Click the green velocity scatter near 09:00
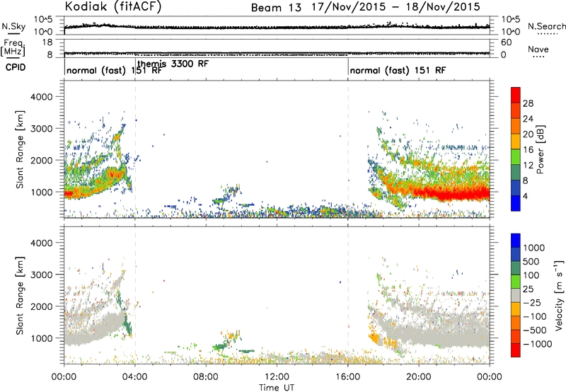The height and width of the screenshot is (392, 566). coord(219,347)
